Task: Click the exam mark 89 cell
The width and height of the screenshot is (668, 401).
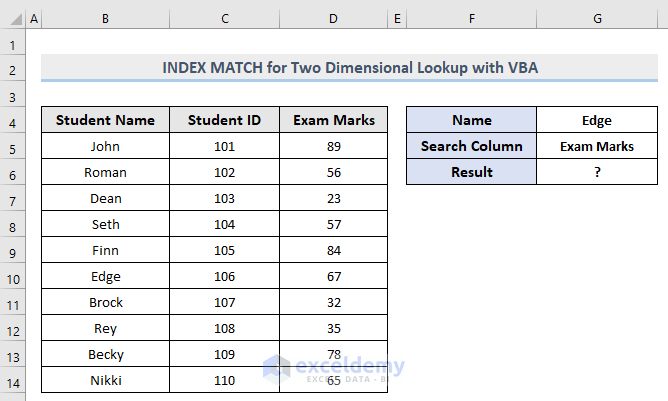Action: (x=333, y=146)
